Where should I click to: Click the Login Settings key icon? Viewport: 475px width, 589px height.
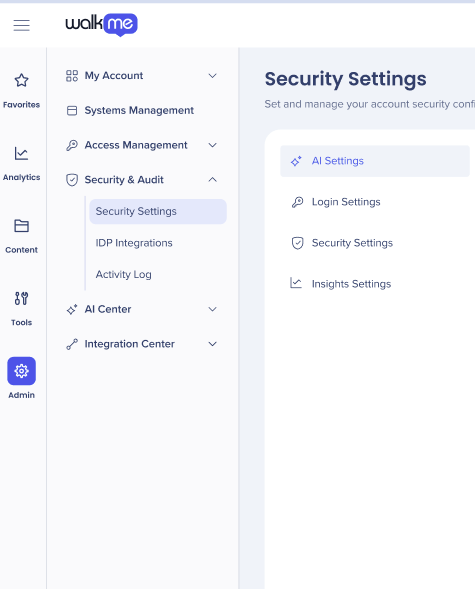click(x=297, y=202)
